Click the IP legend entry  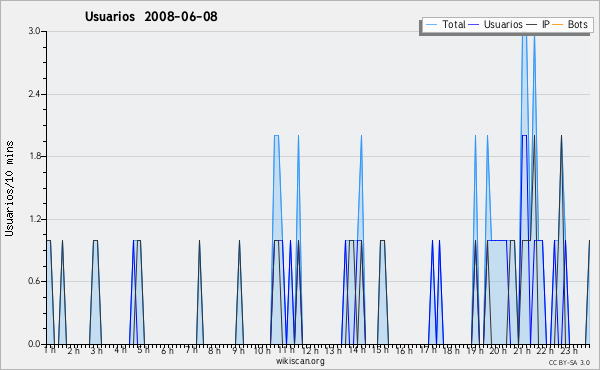[538, 24]
